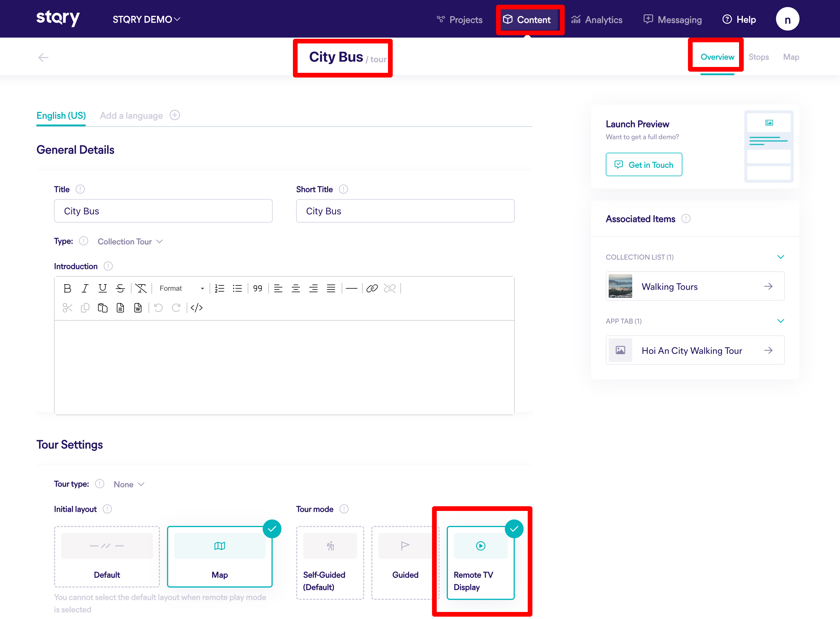840x619 pixels.
Task: Select the Default initial layout option
Action: click(107, 556)
